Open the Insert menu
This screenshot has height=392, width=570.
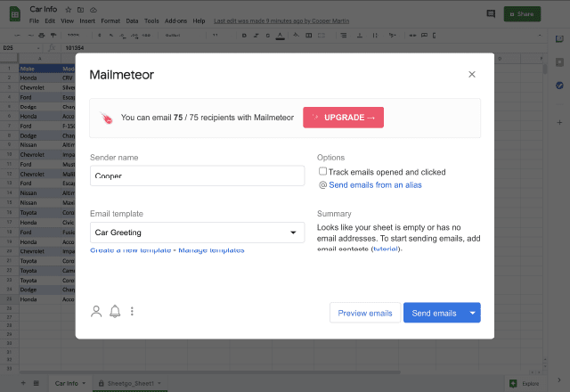(87, 21)
